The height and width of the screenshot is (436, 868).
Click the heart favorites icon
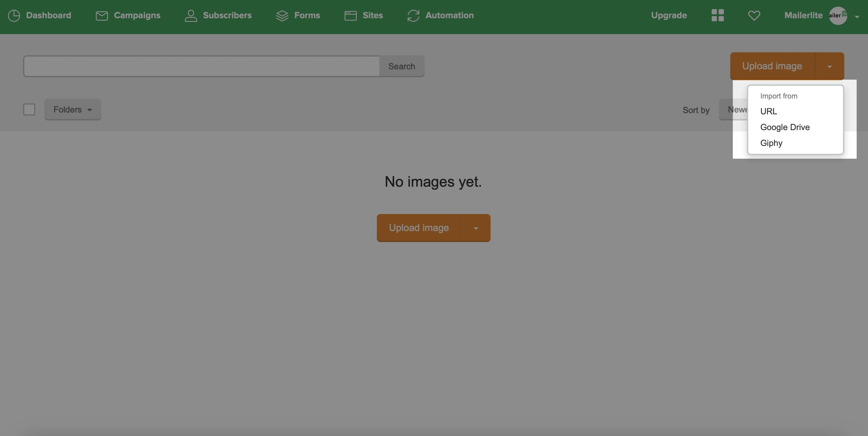pyautogui.click(x=754, y=16)
